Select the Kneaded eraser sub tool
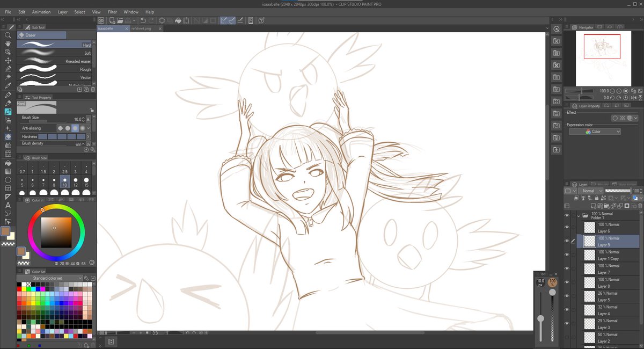644x349 pixels. pyautogui.click(x=54, y=61)
